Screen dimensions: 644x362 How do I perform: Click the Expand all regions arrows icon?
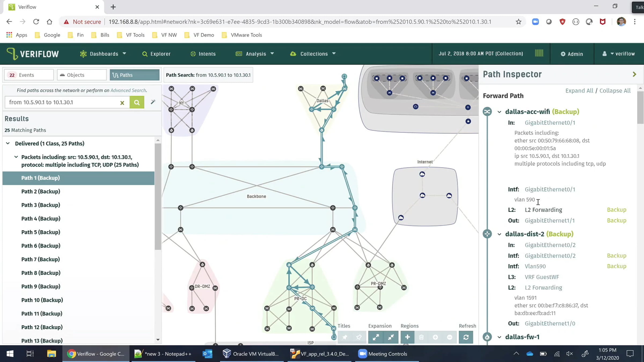[x=376, y=337]
